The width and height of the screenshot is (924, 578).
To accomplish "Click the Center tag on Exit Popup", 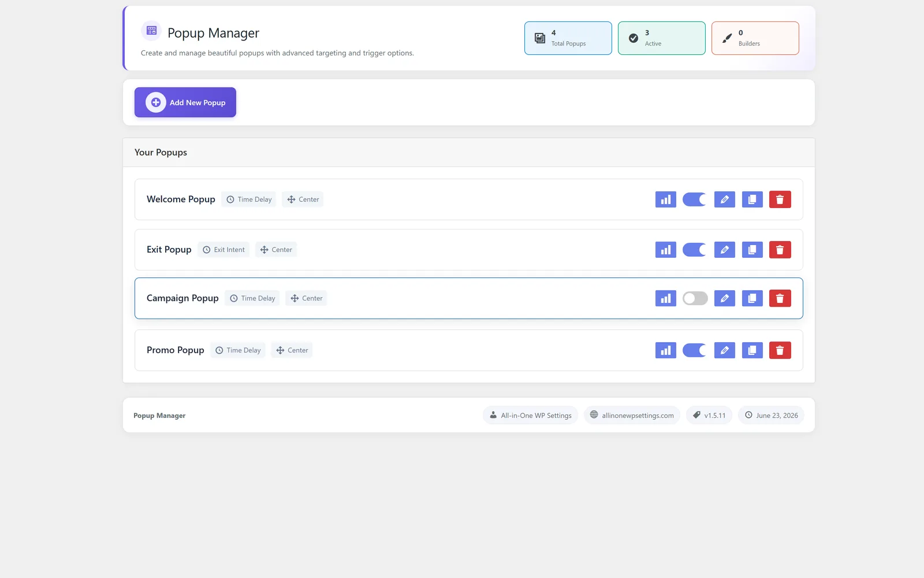I will [x=276, y=250].
